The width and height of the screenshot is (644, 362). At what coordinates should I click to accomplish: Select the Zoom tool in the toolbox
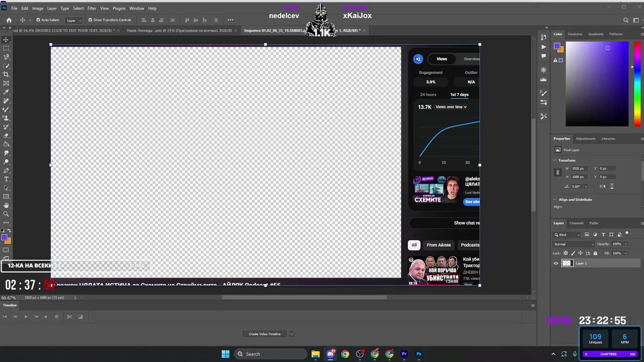(6, 214)
